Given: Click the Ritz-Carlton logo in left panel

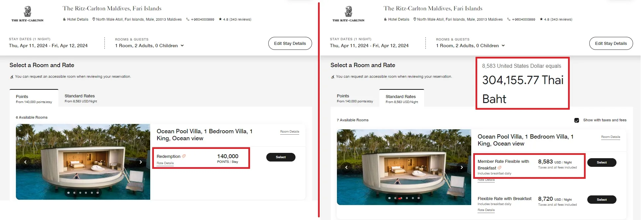Looking at the screenshot, I should 28,14.
